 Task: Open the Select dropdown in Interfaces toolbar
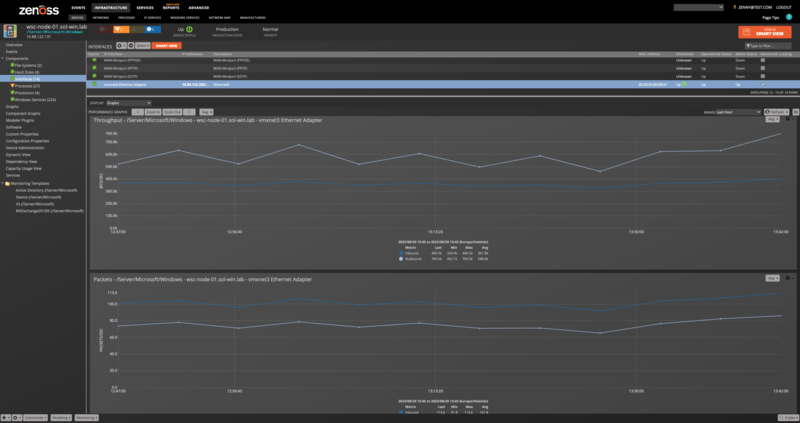click(x=143, y=46)
